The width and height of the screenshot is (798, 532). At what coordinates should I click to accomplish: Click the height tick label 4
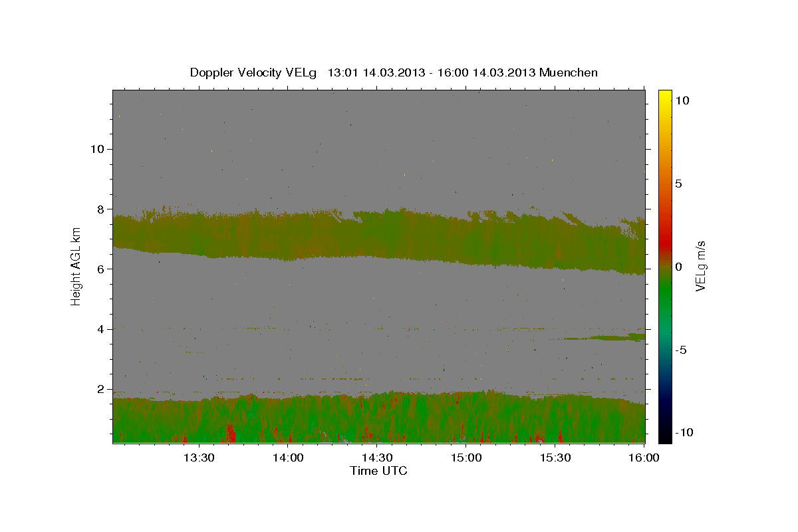click(x=101, y=329)
